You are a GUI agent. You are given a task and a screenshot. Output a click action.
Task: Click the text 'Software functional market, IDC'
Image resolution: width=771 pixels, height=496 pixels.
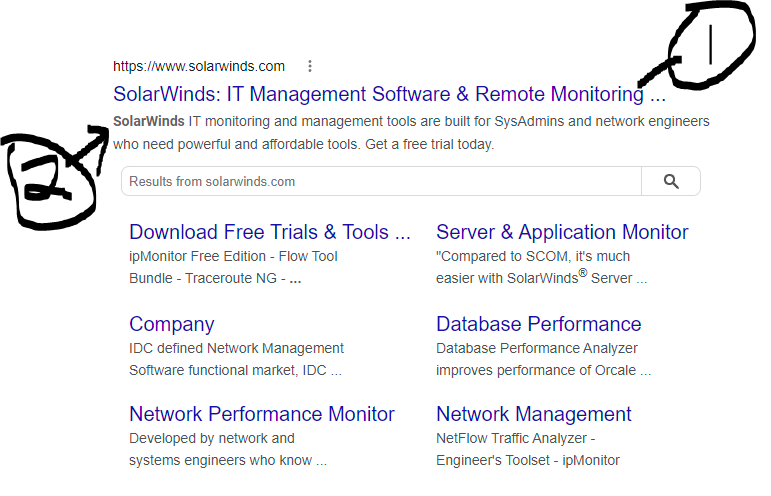[228, 370]
